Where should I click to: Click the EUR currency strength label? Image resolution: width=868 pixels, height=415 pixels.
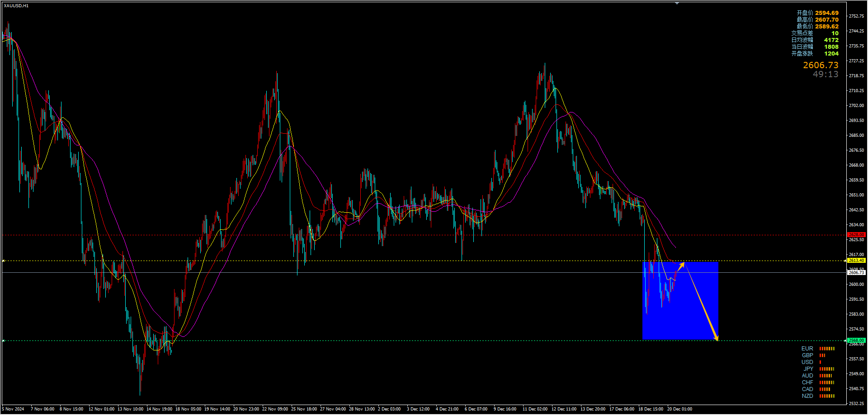807,349
